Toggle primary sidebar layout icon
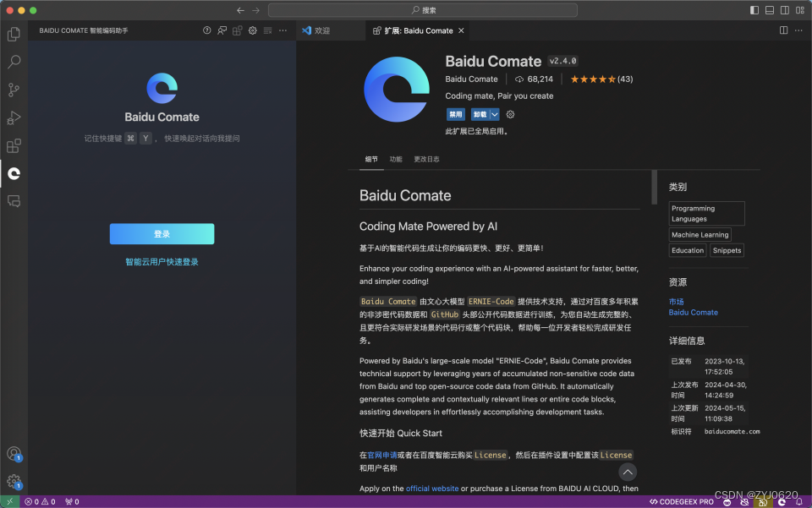The width and height of the screenshot is (812, 508). pyautogui.click(x=754, y=10)
